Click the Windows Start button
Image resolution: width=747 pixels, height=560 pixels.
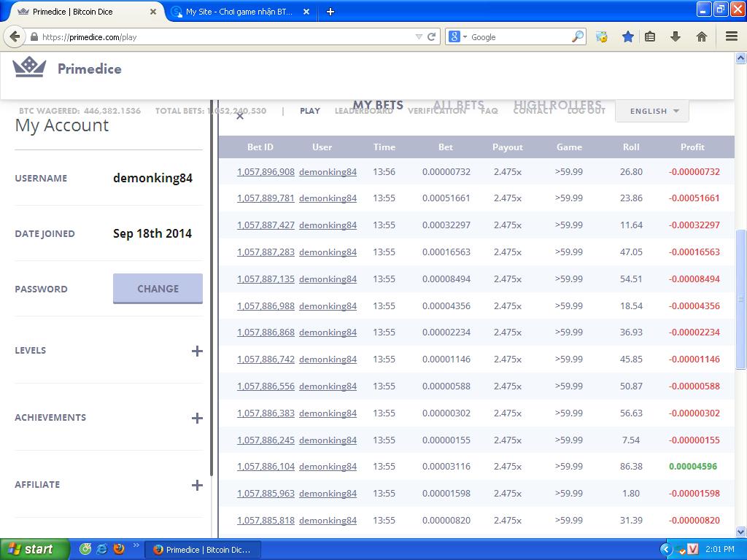pos(34,549)
